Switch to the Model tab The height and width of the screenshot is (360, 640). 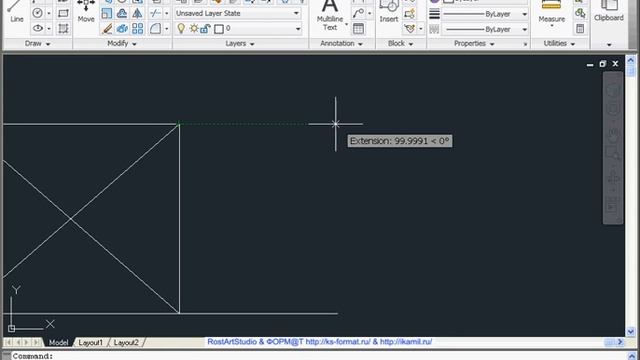58,342
